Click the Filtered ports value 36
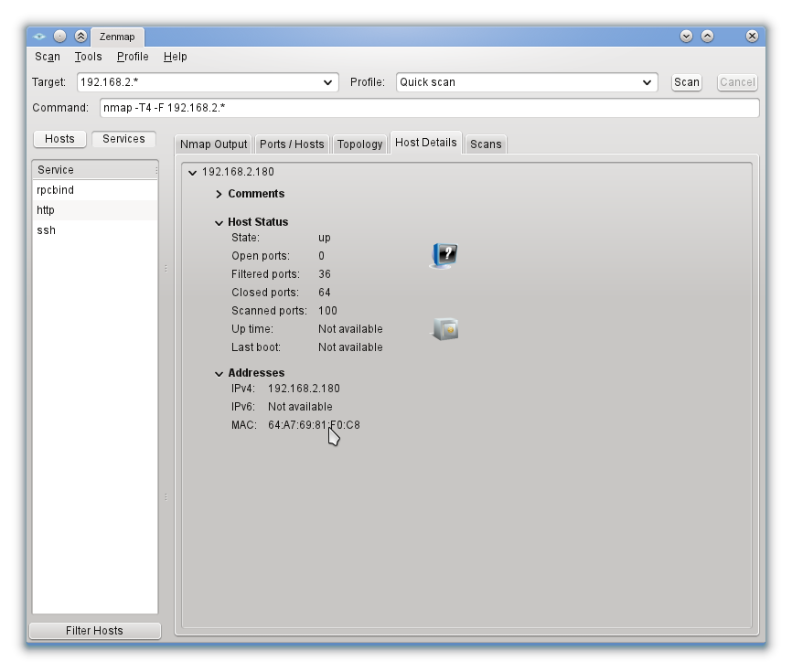This screenshot has width=792, height=672. [325, 274]
